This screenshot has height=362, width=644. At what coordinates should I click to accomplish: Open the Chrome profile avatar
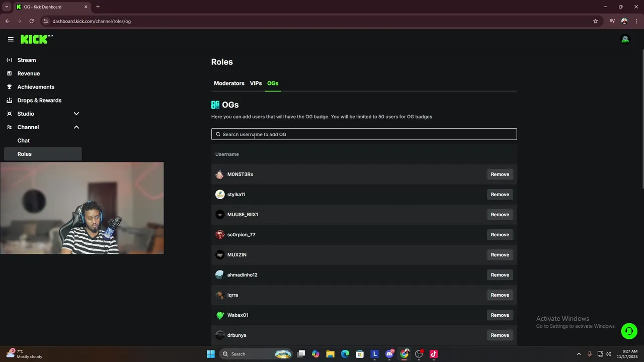(624, 21)
